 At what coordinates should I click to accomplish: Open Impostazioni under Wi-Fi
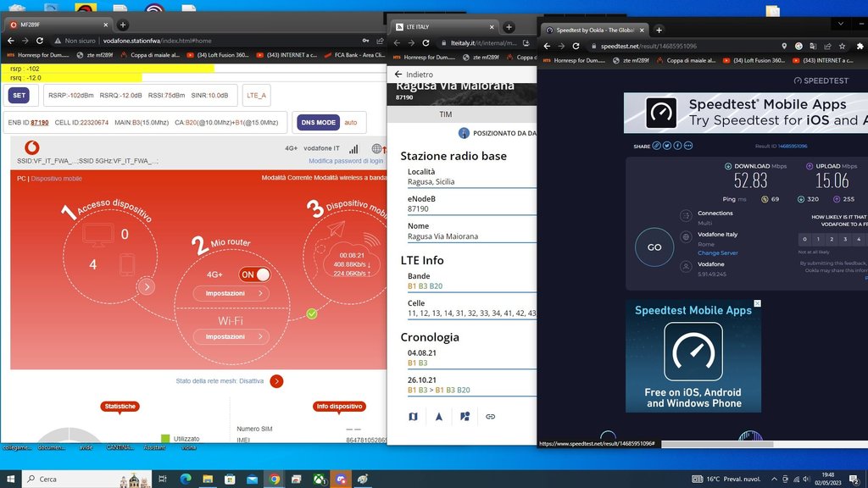231,336
